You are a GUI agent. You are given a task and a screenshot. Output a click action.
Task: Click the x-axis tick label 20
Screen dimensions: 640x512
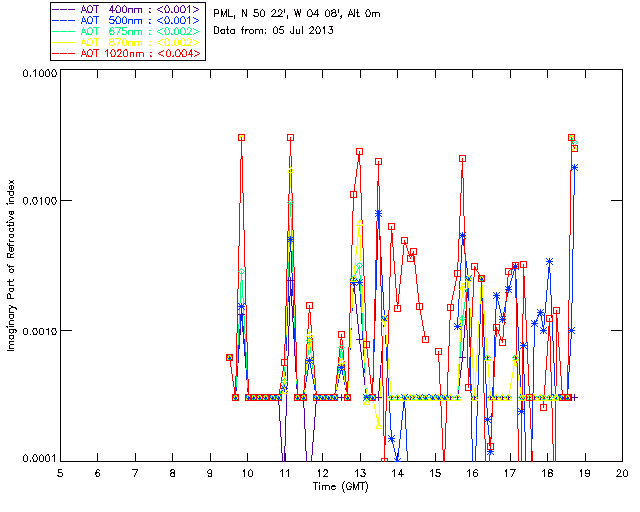pyautogui.click(x=622, y=473)
